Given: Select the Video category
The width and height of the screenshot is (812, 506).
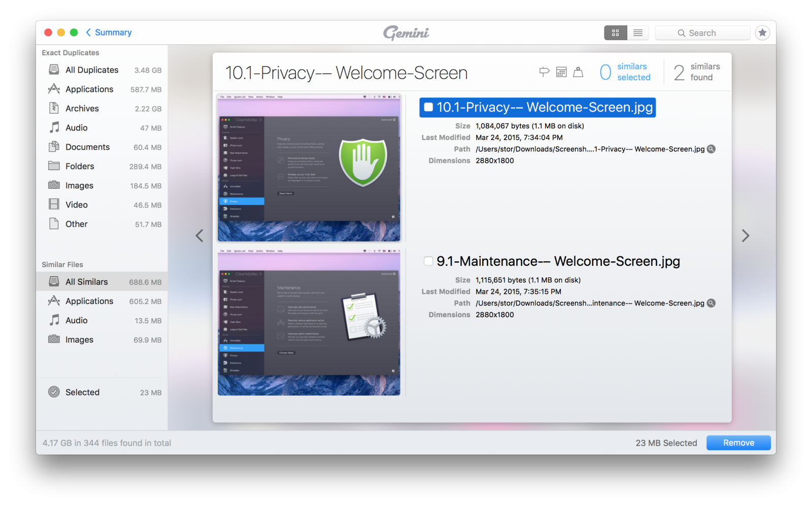Looking at the screenshot, I should (x=102, y=205).
